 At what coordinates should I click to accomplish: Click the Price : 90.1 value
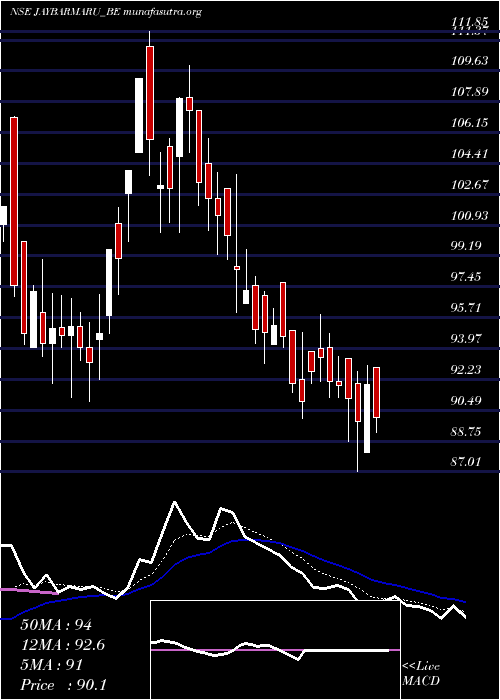63,684
